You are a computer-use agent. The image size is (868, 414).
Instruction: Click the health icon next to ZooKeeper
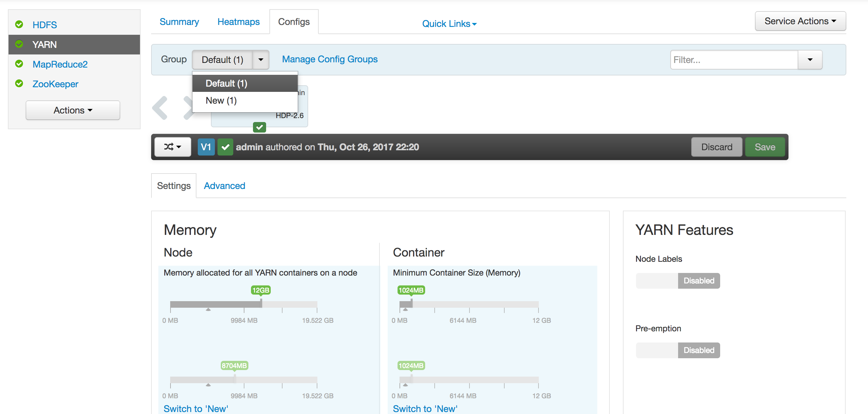(x=19, y=84)
